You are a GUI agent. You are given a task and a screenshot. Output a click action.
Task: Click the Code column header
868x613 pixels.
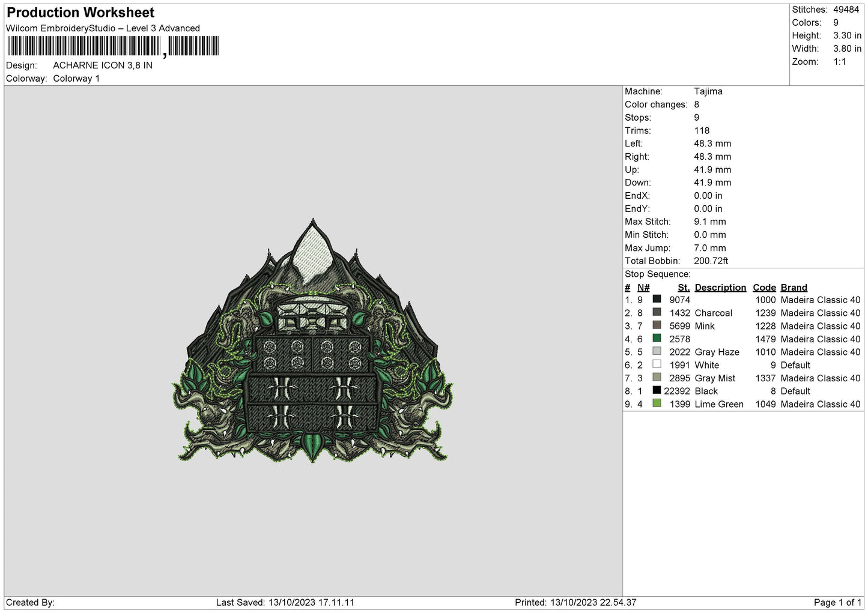764,288
